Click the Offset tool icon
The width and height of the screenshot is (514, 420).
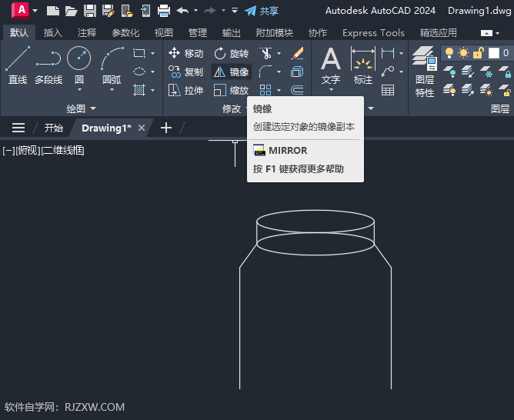click(x=297, y=90)
